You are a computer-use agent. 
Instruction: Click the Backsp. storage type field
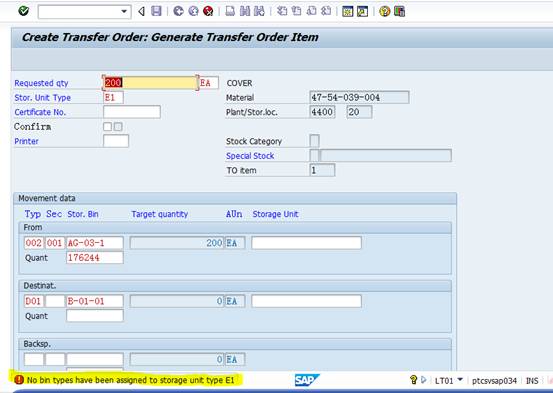coord(34,359)
